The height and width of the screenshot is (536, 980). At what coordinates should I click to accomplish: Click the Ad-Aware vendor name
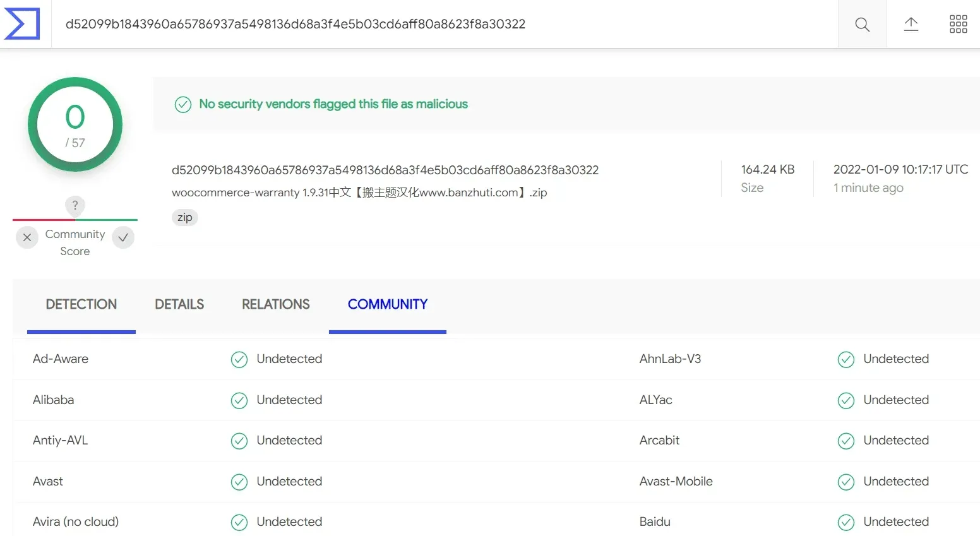tap(61, 359)
